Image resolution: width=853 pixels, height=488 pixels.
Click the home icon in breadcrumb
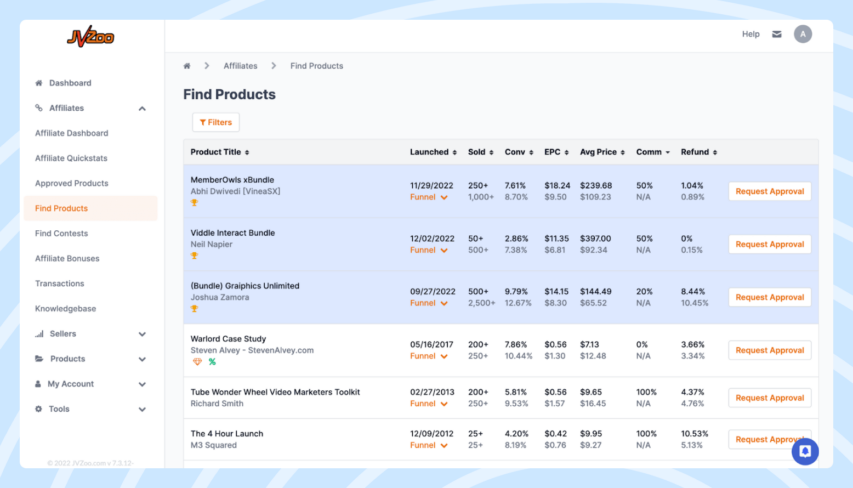[x=187, y=66]
